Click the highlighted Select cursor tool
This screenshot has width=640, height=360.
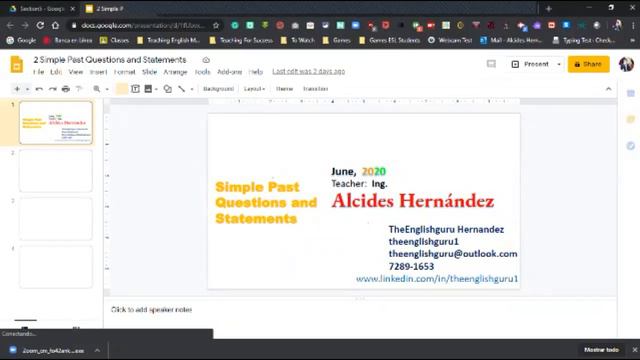point(122,89)
